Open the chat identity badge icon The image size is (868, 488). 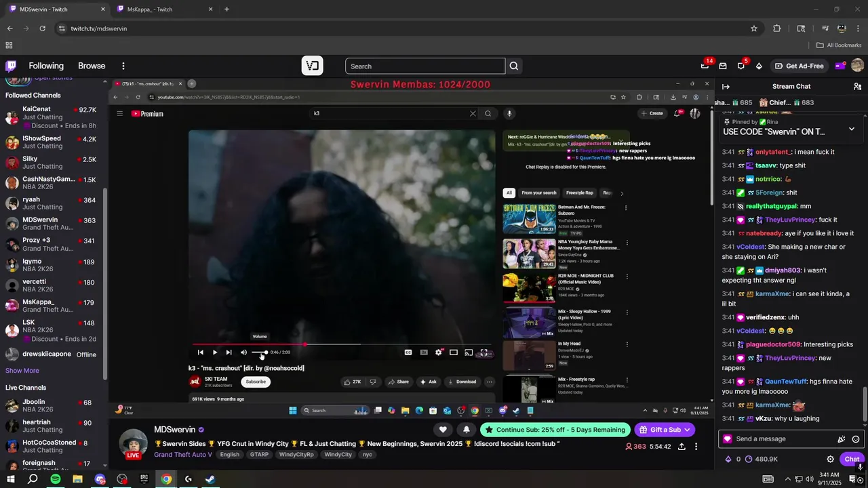pyautogui.click(x=728, y=439)
